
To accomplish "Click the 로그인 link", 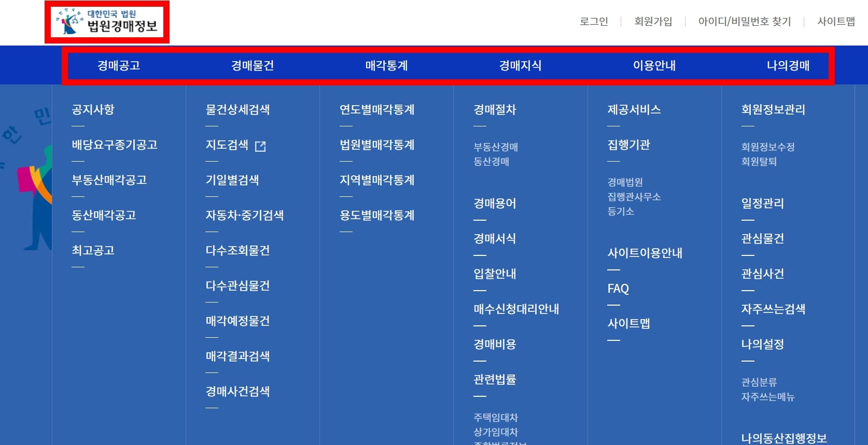I will (594, 21).
